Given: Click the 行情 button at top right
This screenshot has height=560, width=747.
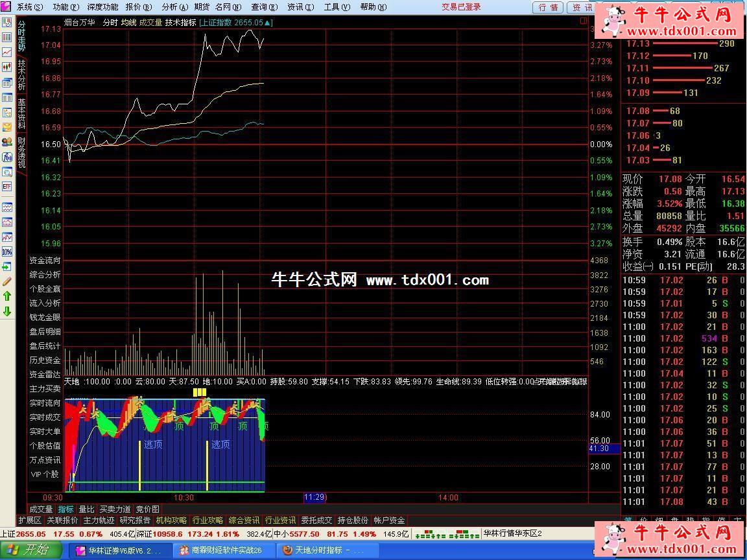Looking at the screenshot, I should point(548,7).
